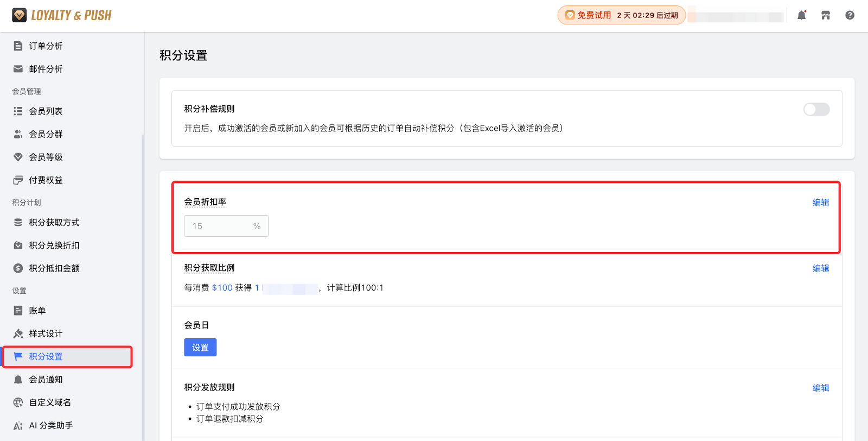Click the 订单分析 document icon
Viewport: 868px width, 441px height.
(x=18, y=46)
